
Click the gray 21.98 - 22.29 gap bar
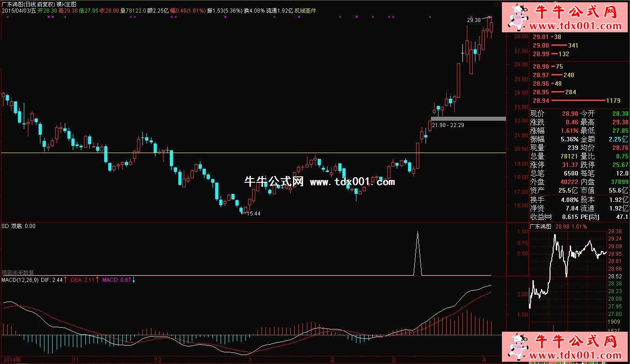468,118
